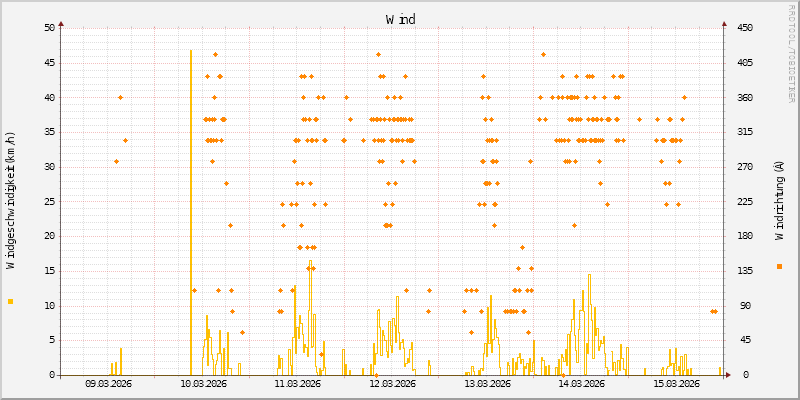Click the arrowhead atop the right axis

click(x=723, y=23)
